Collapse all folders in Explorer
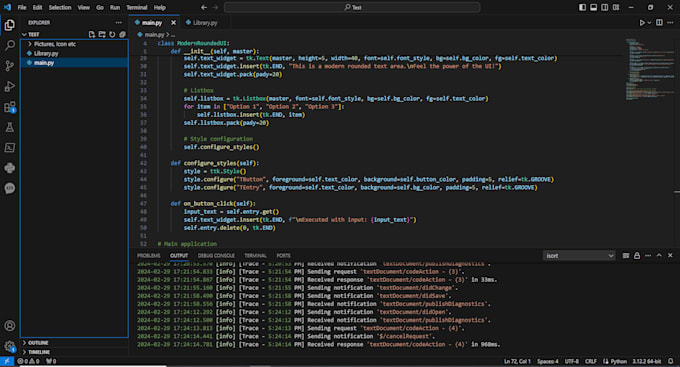This screenshot has width=680, height=367. coord(122,34)
